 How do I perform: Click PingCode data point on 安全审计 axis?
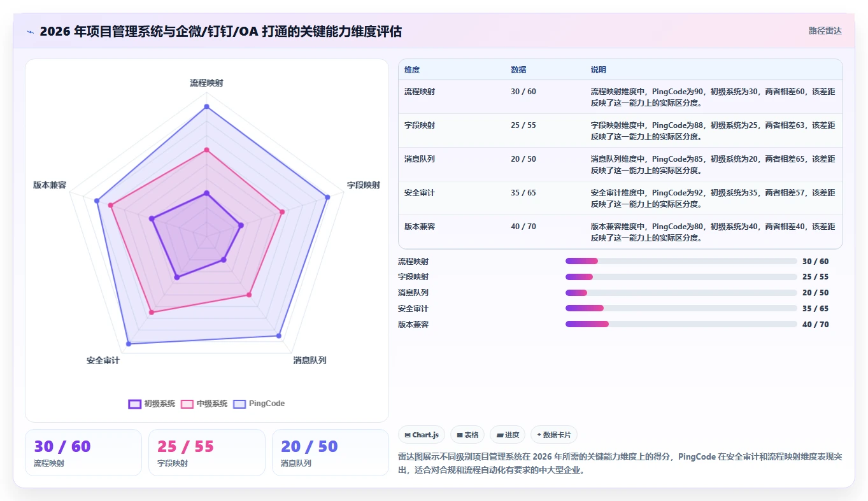tap(128, 344)
